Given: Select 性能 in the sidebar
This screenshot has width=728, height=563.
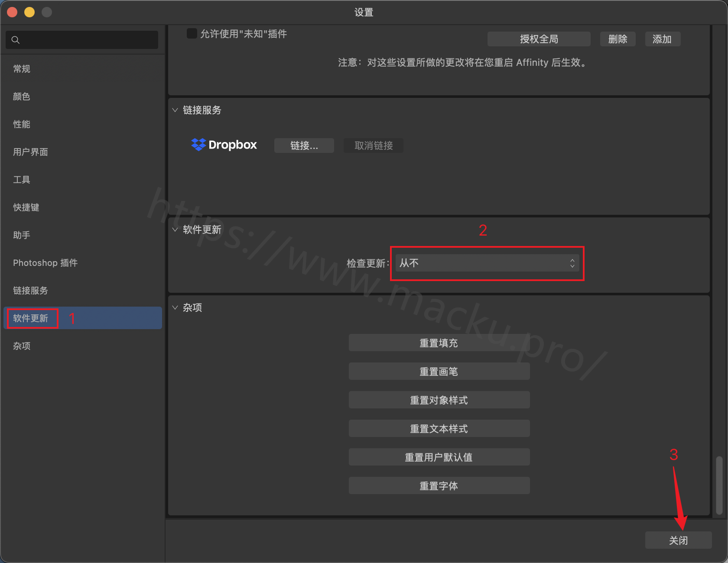Looking at the screenshot, I should click(82, 124).
